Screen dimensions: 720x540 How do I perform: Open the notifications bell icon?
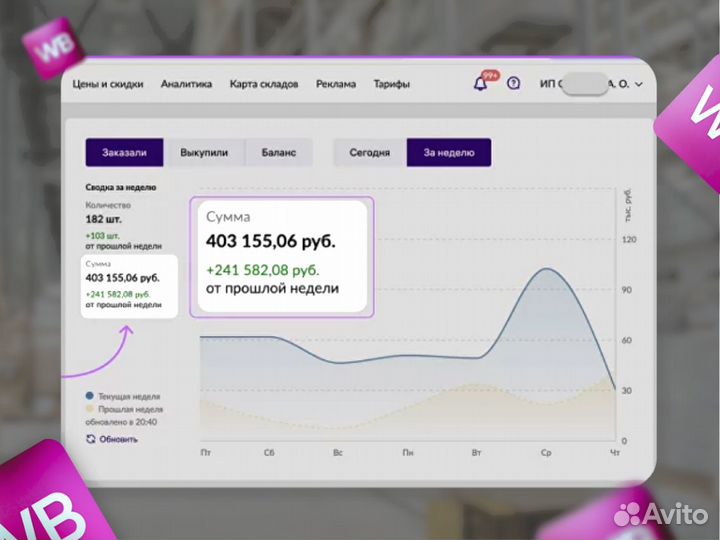(x=481, y=85)
